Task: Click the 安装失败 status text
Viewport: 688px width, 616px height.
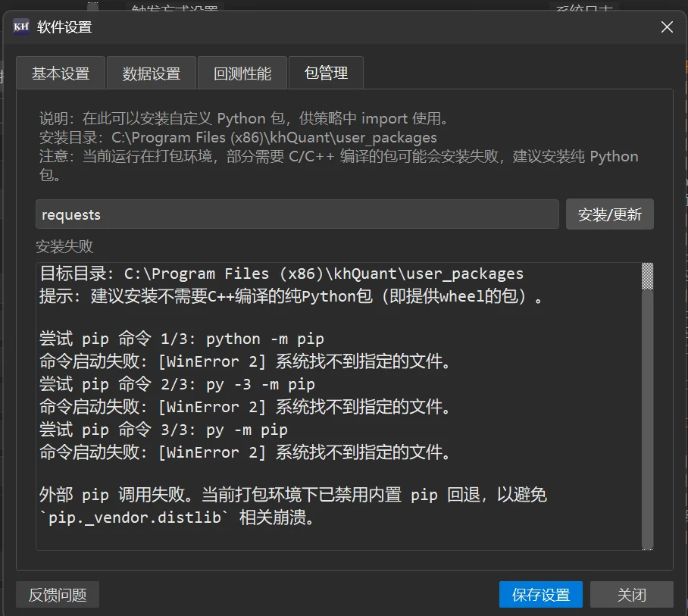Action: pos(64,246)
